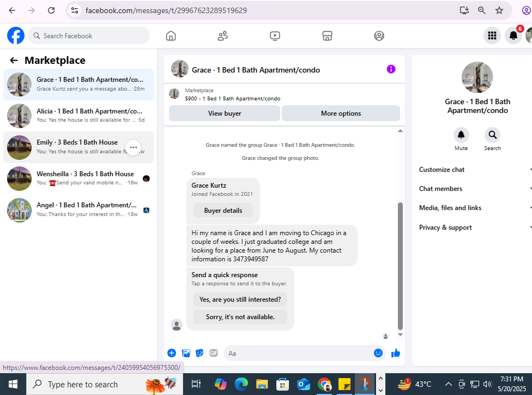This screenshot has height=395, width=532.
Task: Open Emily 3 Beds 1 Bath House conversation
Action: (x=78, y=147)
